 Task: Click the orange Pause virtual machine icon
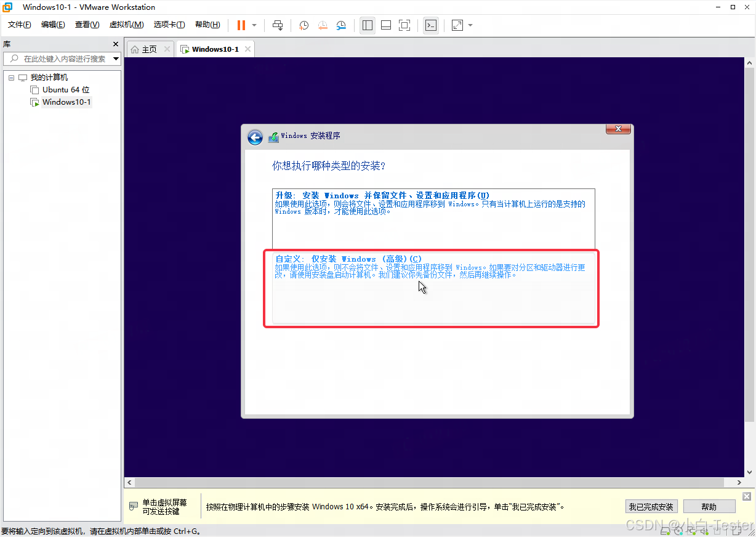(241, 25)
